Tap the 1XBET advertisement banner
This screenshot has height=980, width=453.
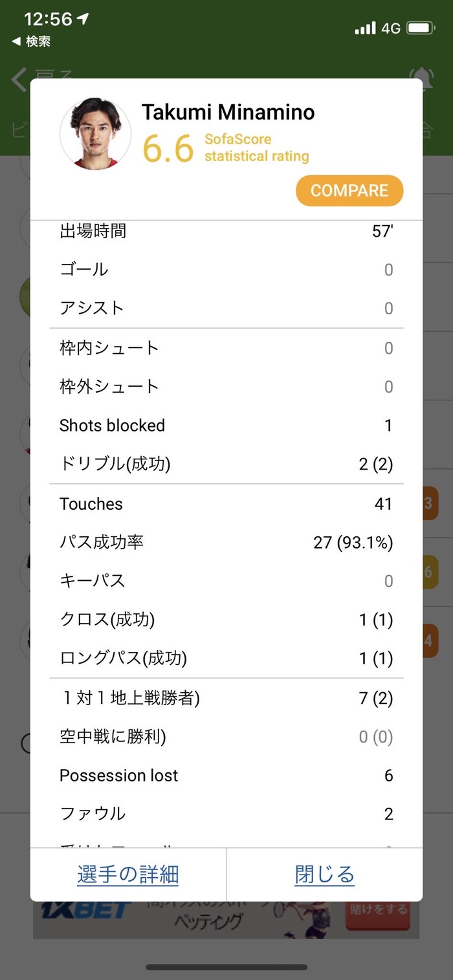coord(226,919)
